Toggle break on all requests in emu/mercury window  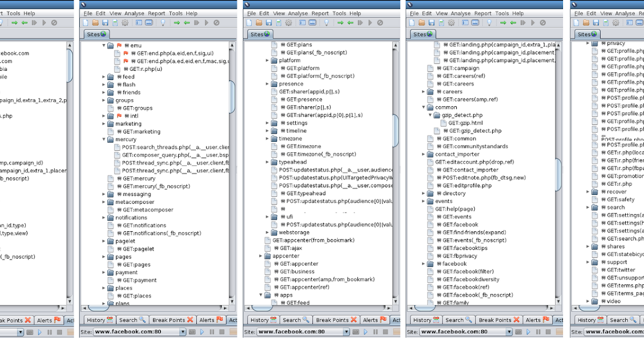[x=177, y=23]
